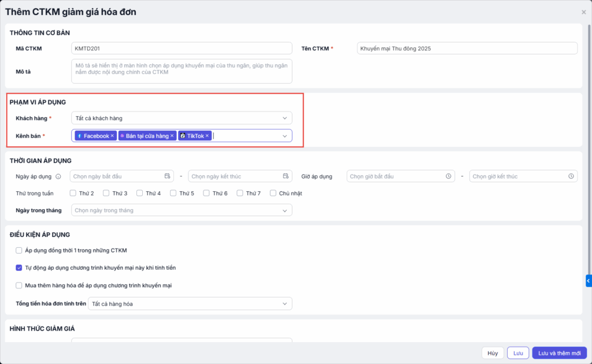The width and height of the screenshot is (592, 364).
Task: Click the Hủy button
Action: (492, 353)
